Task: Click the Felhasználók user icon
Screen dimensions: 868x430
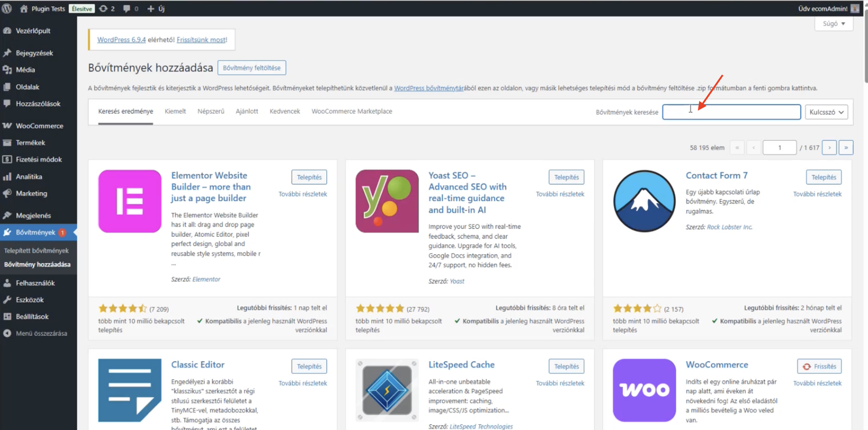Action: pos(7,283)
